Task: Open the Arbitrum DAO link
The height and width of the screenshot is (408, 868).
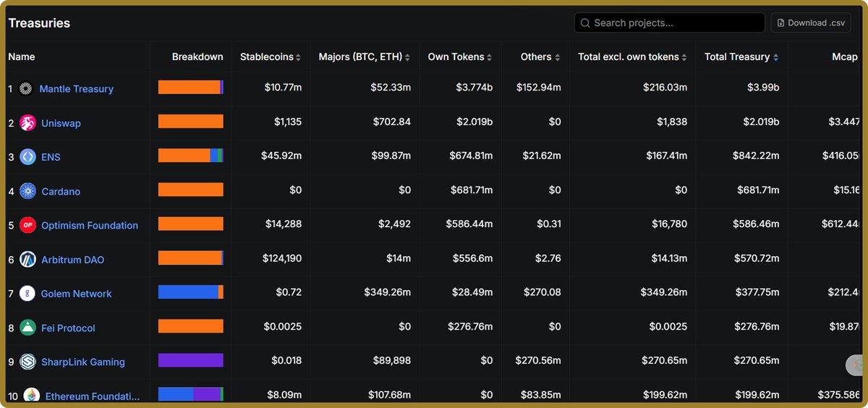Action: tap(72, 259)
